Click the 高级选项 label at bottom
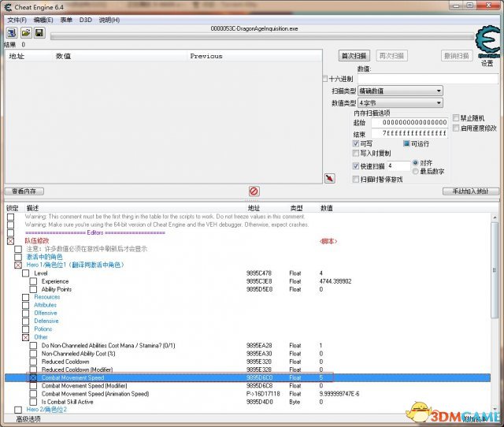This screenshot has height=427, width=504. coord(28,419)
